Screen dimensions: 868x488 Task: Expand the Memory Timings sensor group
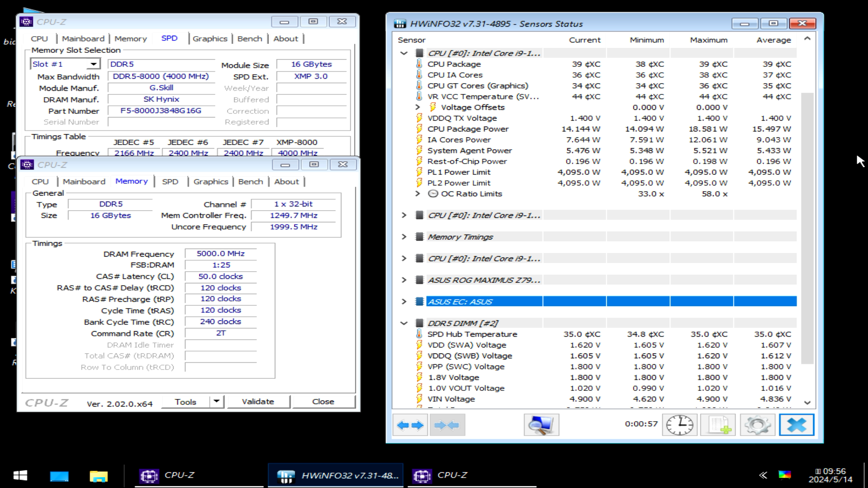(x=404, y=237)
